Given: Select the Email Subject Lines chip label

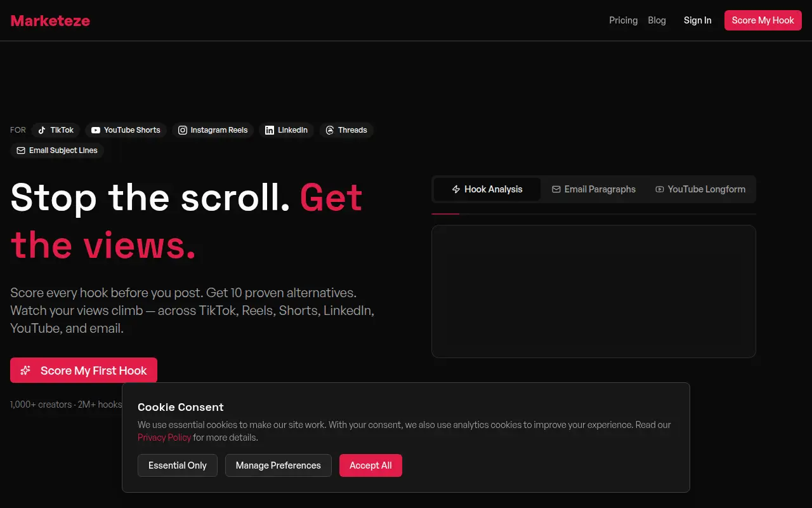Looking at the screenshot, I should [63, 150].
